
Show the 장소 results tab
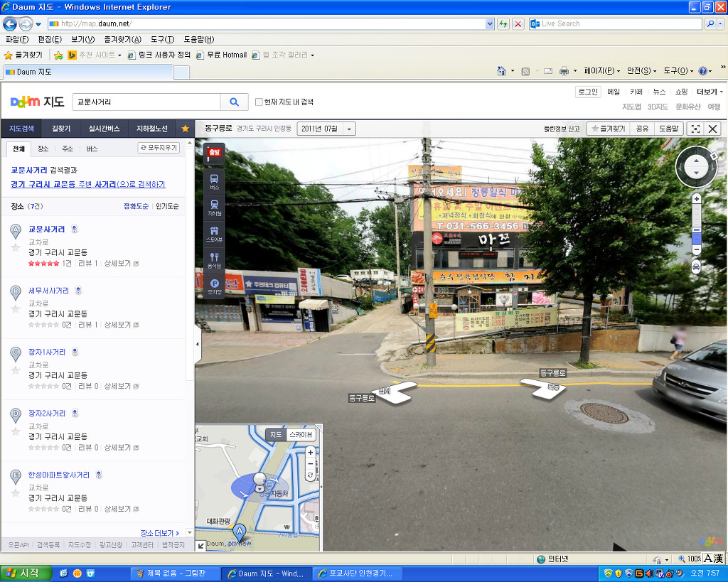pyautogui.click(x=43, y=149)
